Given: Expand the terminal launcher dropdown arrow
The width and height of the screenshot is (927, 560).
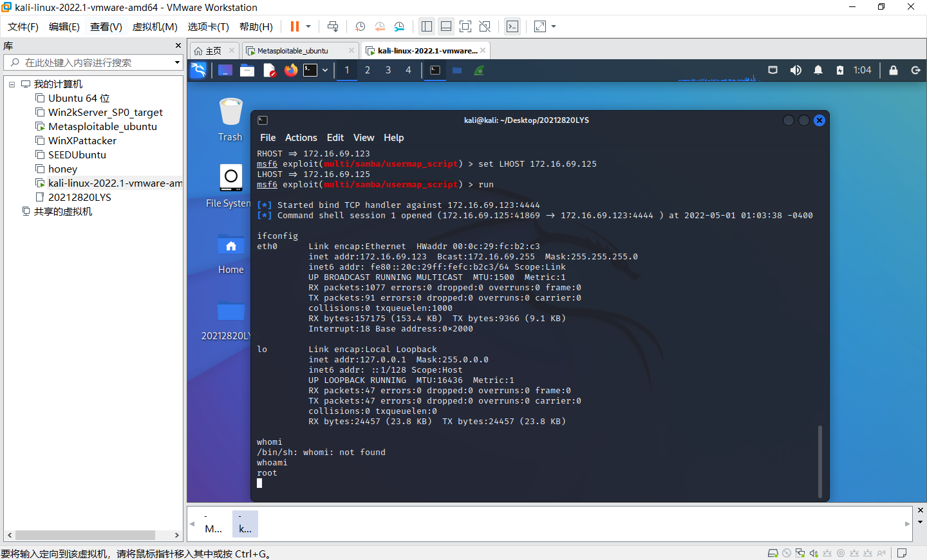Looking at the screenshot, I should pyautogui.click(x=325, y=70).
